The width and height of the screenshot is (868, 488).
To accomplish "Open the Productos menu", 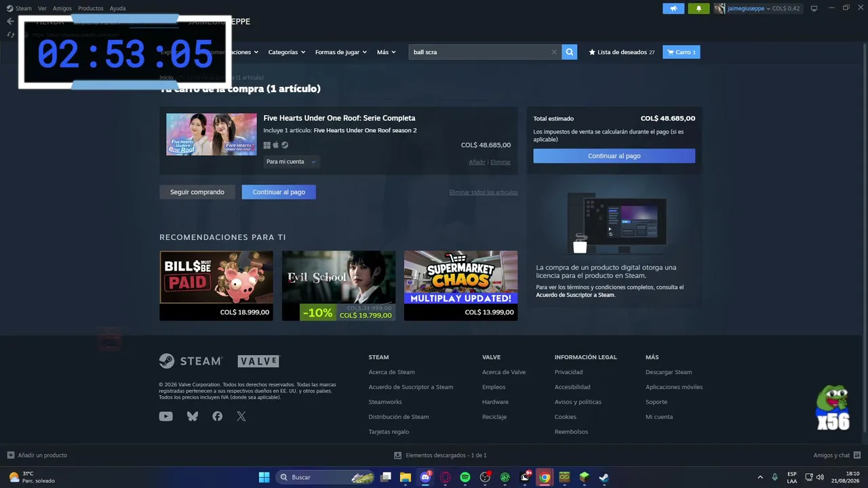I will [x=91, y=8].
